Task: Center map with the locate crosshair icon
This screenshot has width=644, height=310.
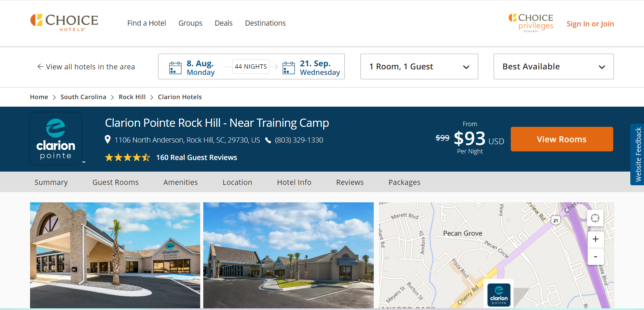Action: pyautogui.click(x=595, y=218)
